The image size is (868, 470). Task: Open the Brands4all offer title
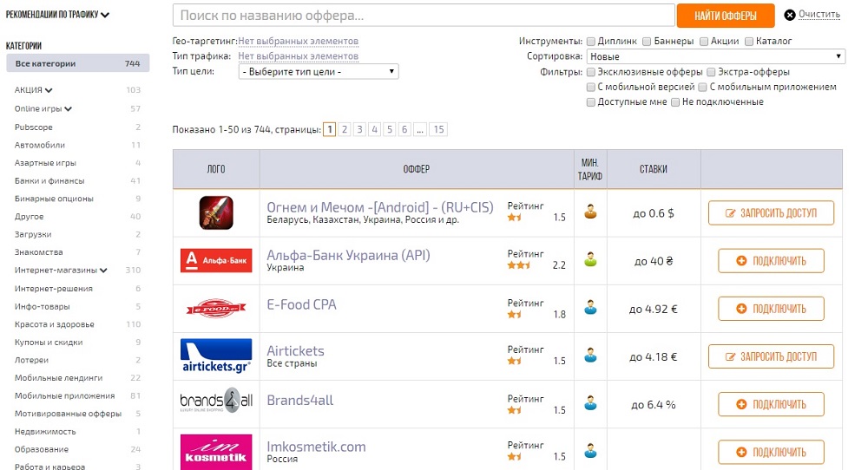tap(300, 401)
